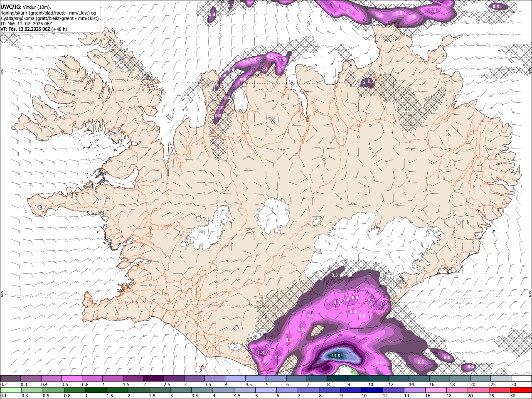532x399 pixels.
Task: Select darkest green swatch between 1 and 1.5, rain scale
Action: (x=96, y=390)
